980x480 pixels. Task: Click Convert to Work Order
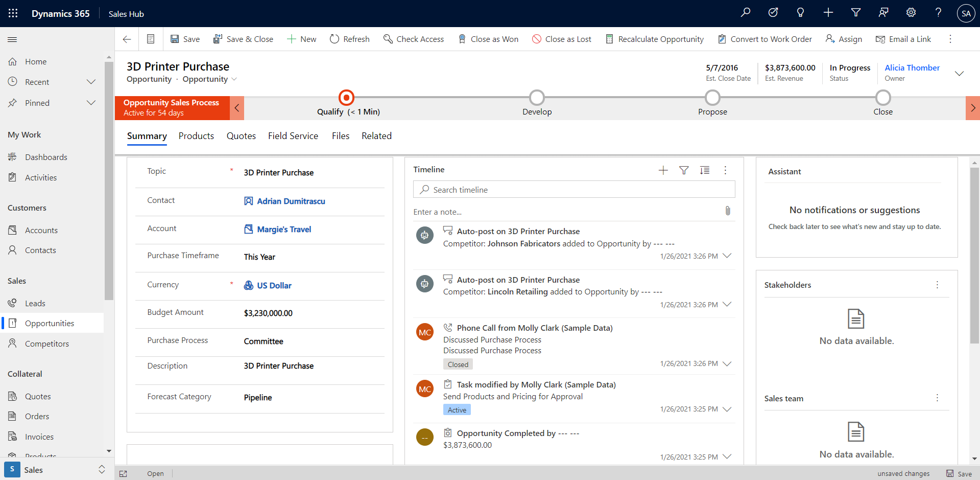[x=764, y=39]
